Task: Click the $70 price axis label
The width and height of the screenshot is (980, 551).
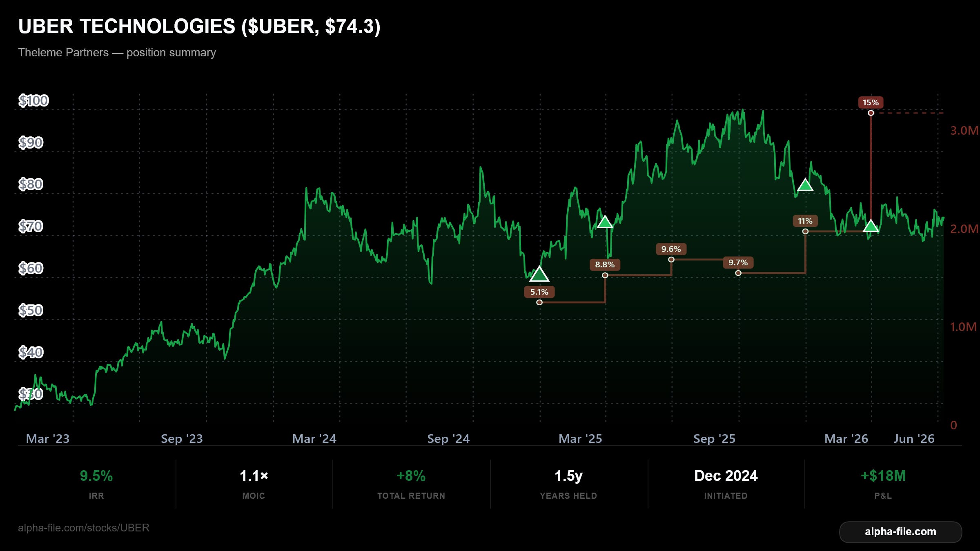Action: [x=31, y=226]
